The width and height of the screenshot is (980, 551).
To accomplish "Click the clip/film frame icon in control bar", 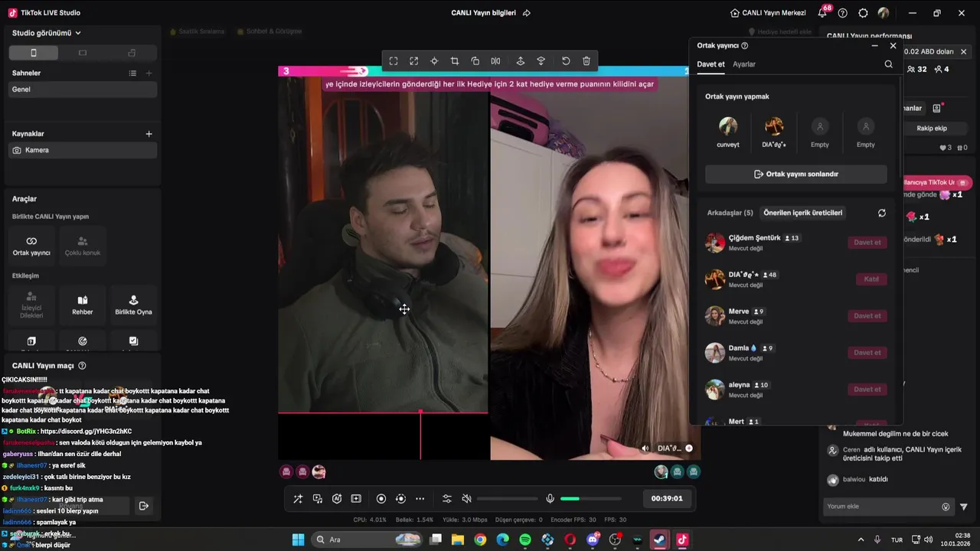I will 356,499.
